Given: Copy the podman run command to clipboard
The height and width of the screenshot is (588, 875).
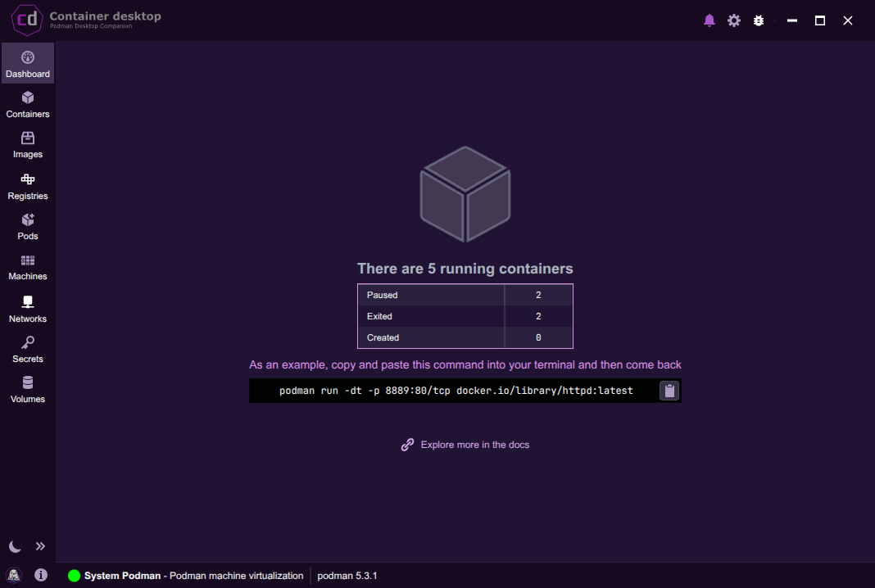Looking at the screenshot, I should [x=669, y=391].
